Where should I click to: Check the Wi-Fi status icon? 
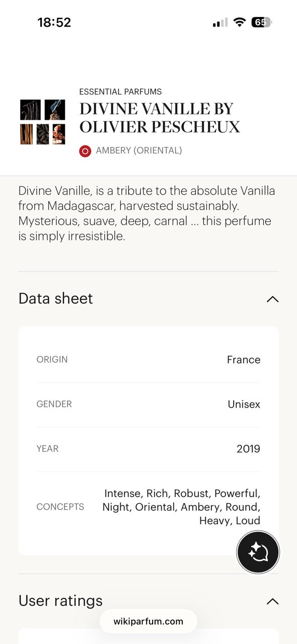[240, 22]
